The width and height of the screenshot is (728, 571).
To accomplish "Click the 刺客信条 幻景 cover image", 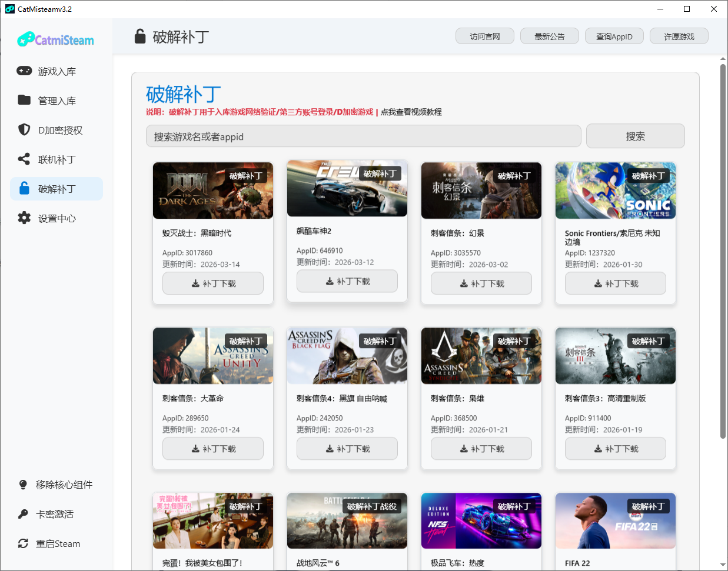I will coord(481,191).
